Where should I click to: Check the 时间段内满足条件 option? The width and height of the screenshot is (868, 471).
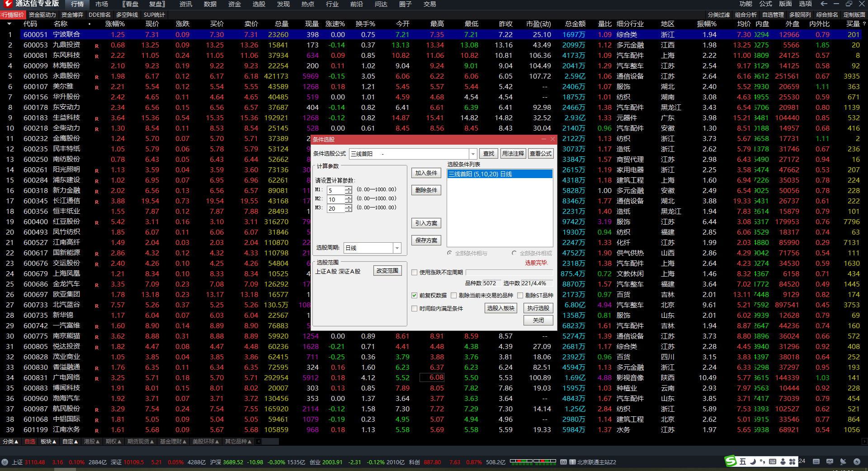414,309
